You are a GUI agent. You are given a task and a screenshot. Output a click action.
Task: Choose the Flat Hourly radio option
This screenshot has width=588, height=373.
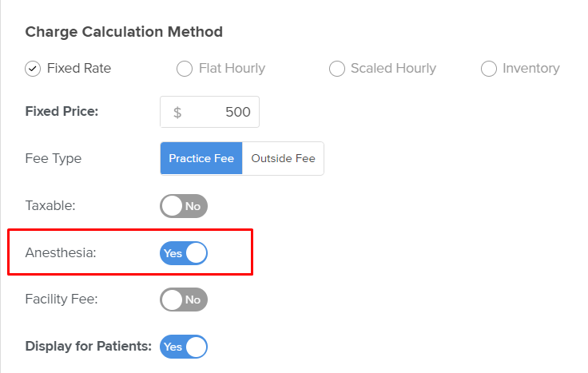[x=185, y=69]
